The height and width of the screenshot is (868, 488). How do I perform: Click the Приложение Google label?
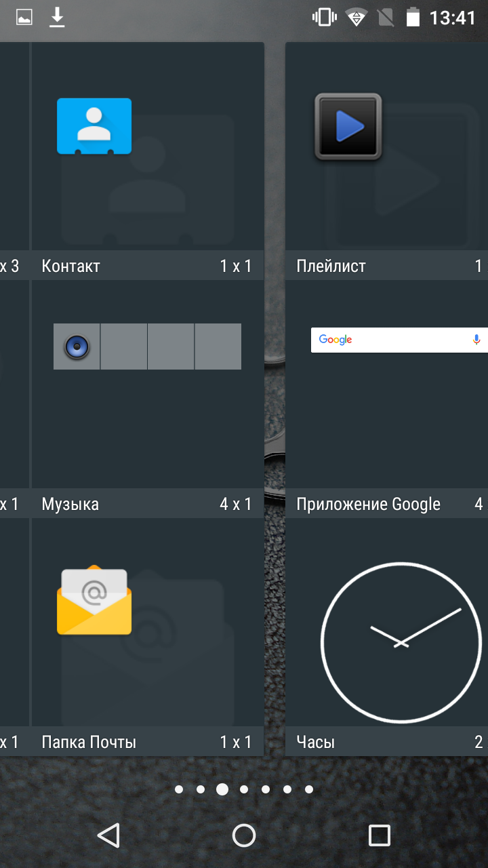tap(368, 505)
